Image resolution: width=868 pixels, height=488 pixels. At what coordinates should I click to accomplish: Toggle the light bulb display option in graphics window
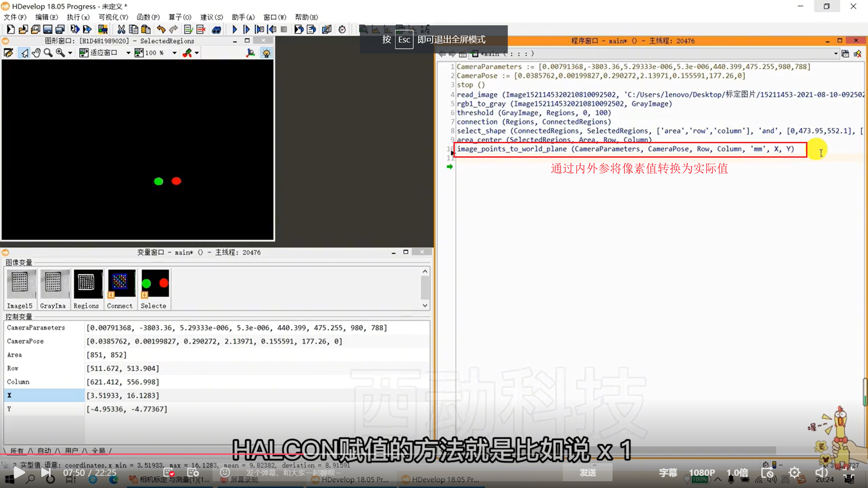pos(267,53)
